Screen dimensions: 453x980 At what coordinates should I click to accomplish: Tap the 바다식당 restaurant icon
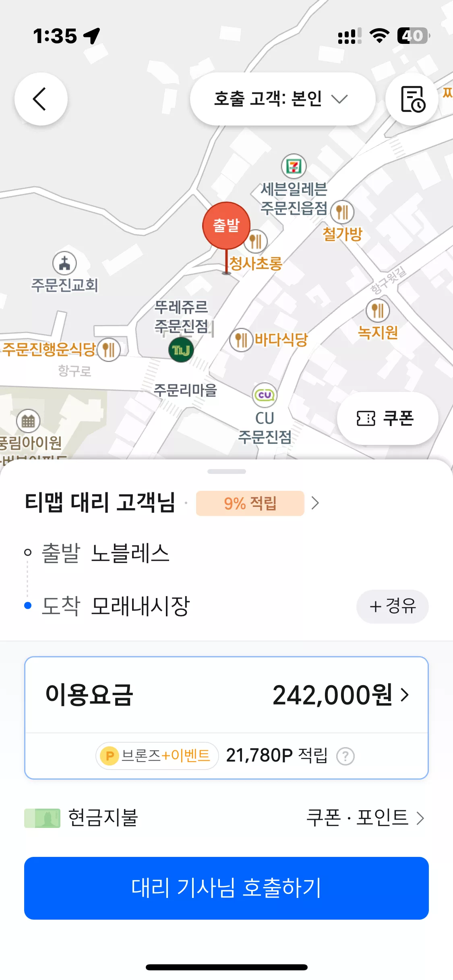click(x=241, y=340)
